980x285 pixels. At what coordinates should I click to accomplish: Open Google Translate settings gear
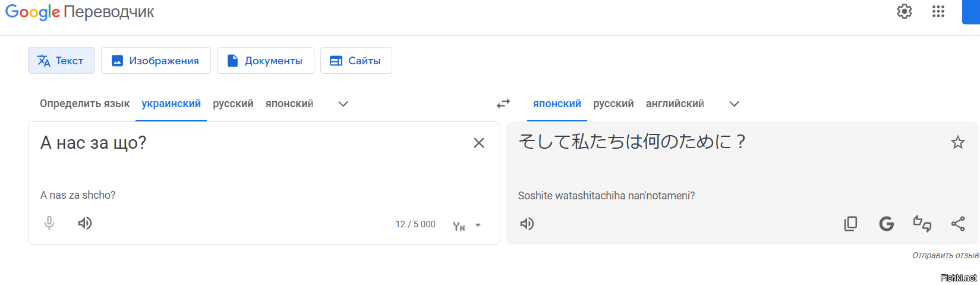pos(904,11)
